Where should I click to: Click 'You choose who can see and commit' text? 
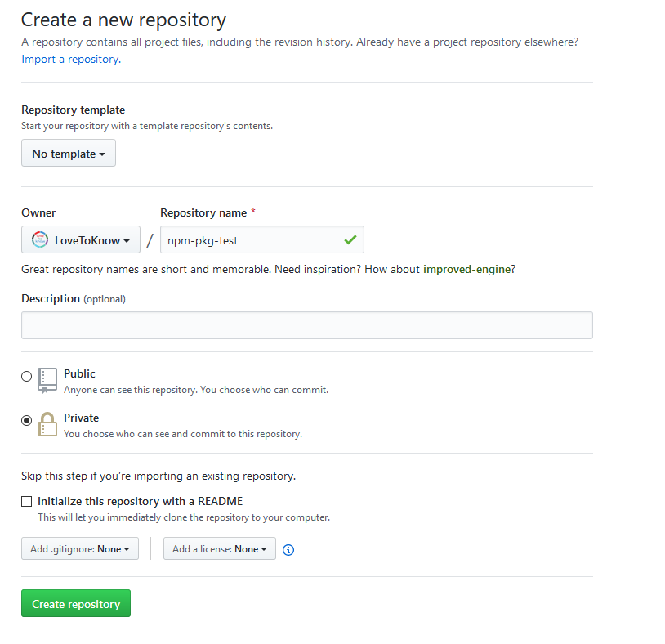183,434
